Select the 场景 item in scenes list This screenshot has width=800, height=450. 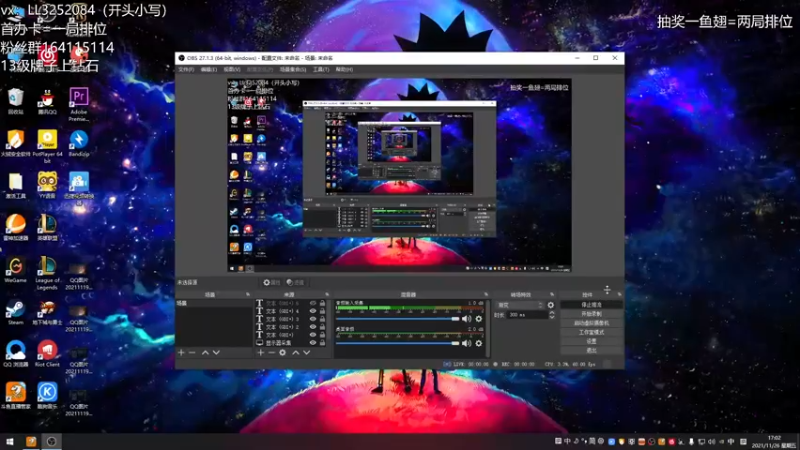point(214,303)
